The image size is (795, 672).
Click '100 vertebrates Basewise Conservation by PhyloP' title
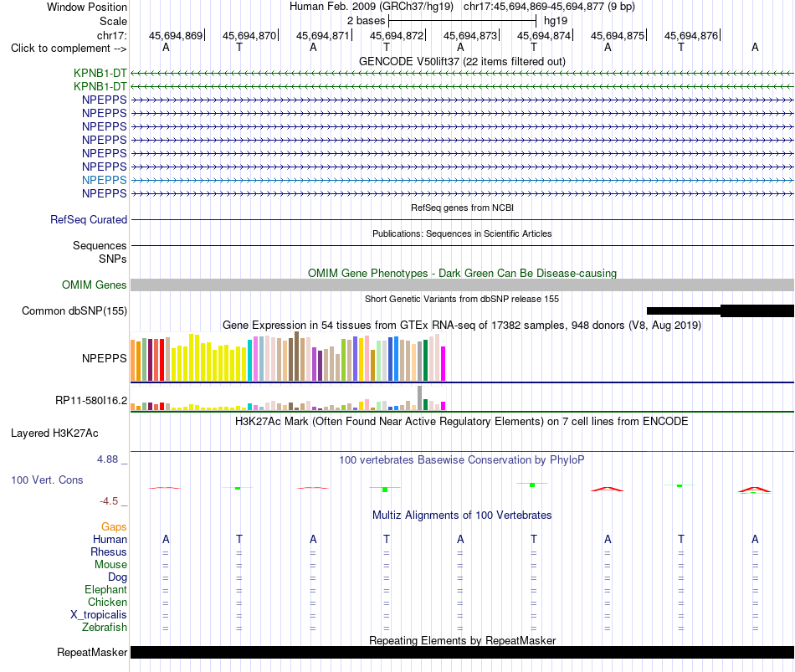(462, 460)
